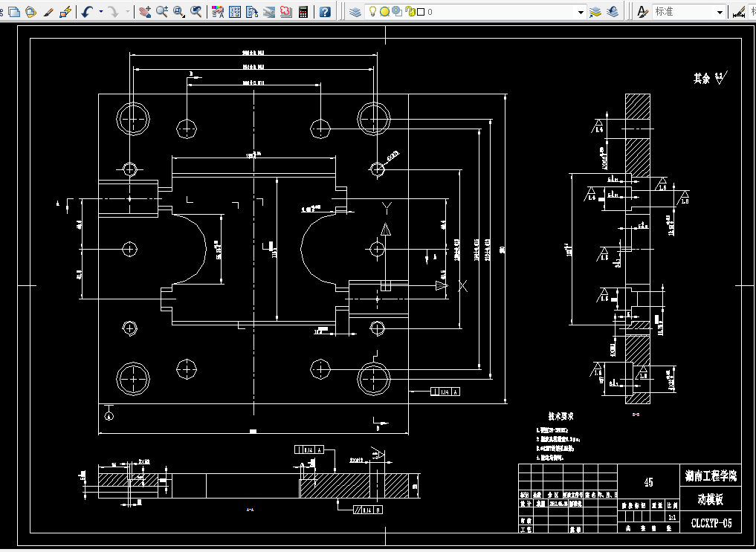Open the Properties palette icon
Image resolution: width=756 pixels, height=552 pixels.
pyautogui.click(x=218, y=12)
